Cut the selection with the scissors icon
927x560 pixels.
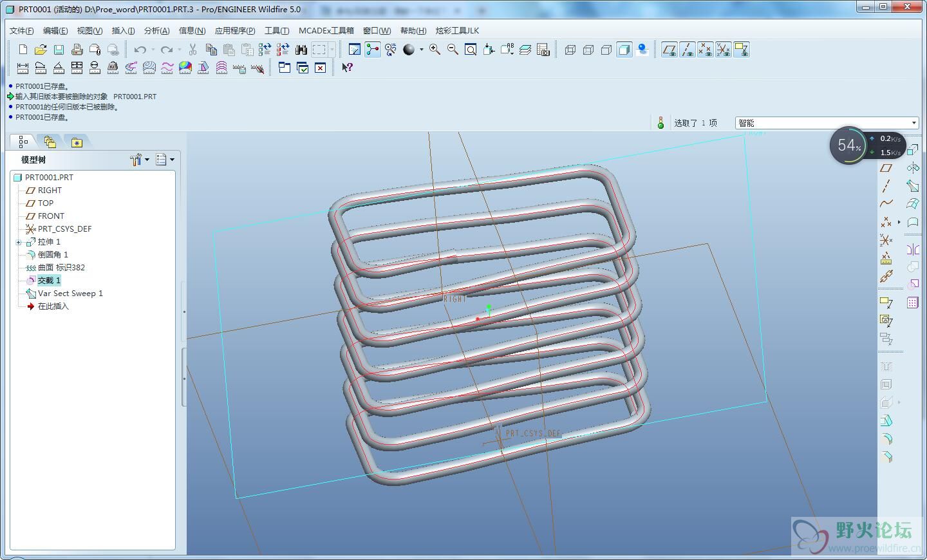coord(192,50)
